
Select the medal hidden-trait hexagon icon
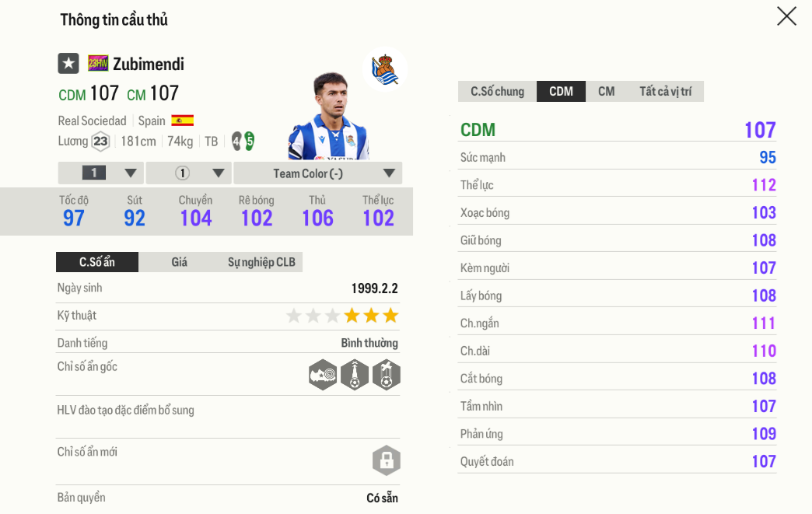click(388, 374)
